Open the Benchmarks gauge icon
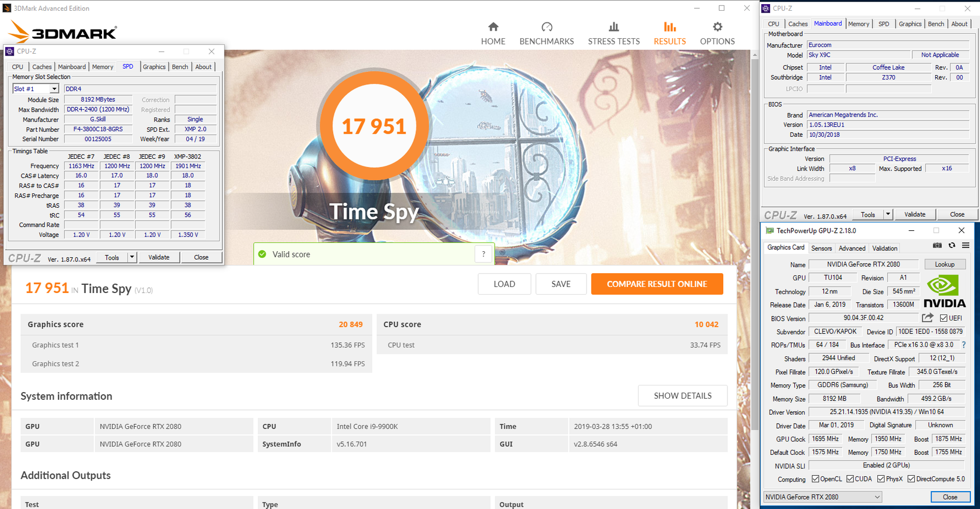 [x=547, y=27]
